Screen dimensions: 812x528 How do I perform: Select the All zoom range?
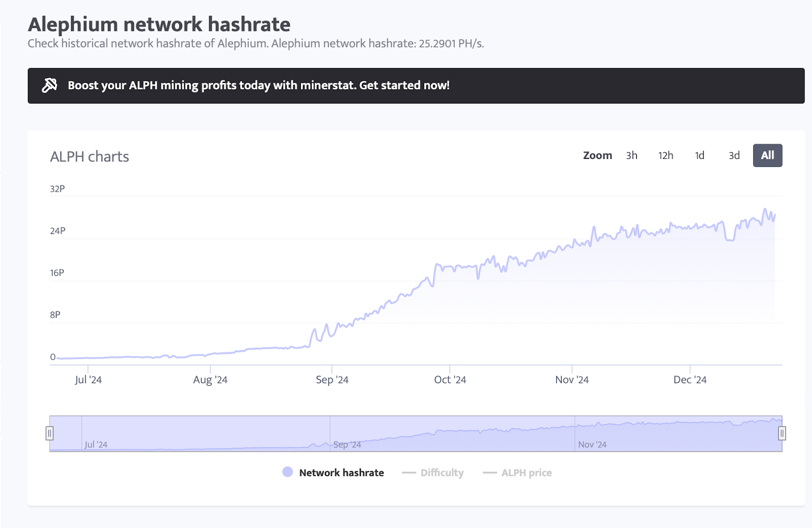point(767,155)
